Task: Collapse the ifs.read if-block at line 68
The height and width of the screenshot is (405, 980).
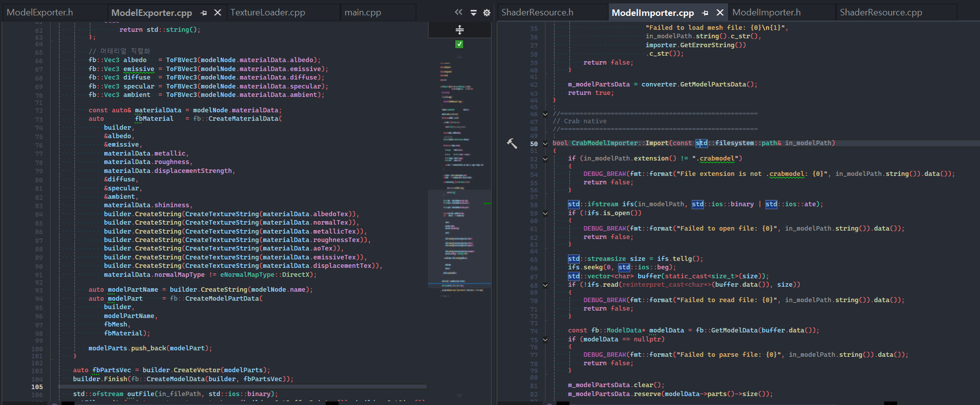Action: tap(545, 285)
